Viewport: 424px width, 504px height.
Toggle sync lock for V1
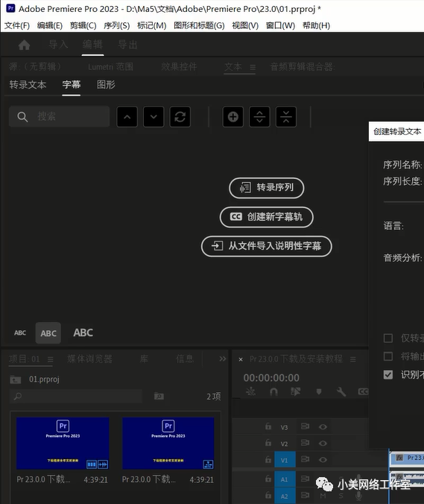pyautogui.click(x=305, y=460)
